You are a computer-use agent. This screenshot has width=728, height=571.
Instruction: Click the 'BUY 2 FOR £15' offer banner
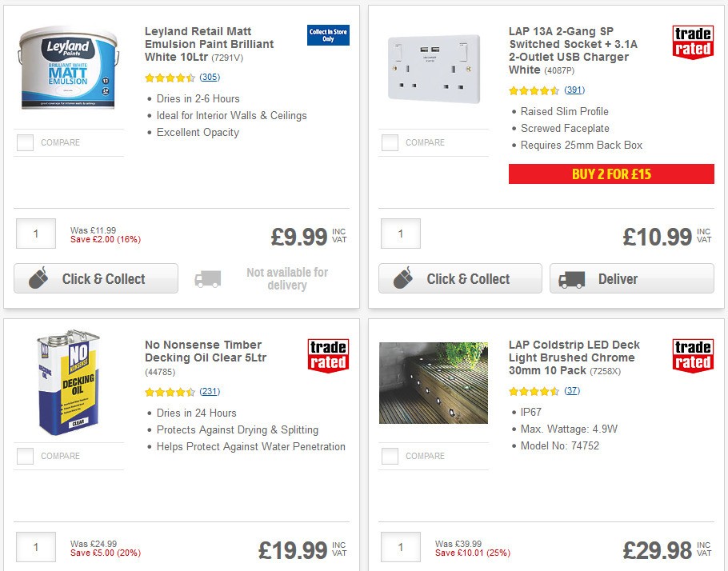(x=612, y=174)
